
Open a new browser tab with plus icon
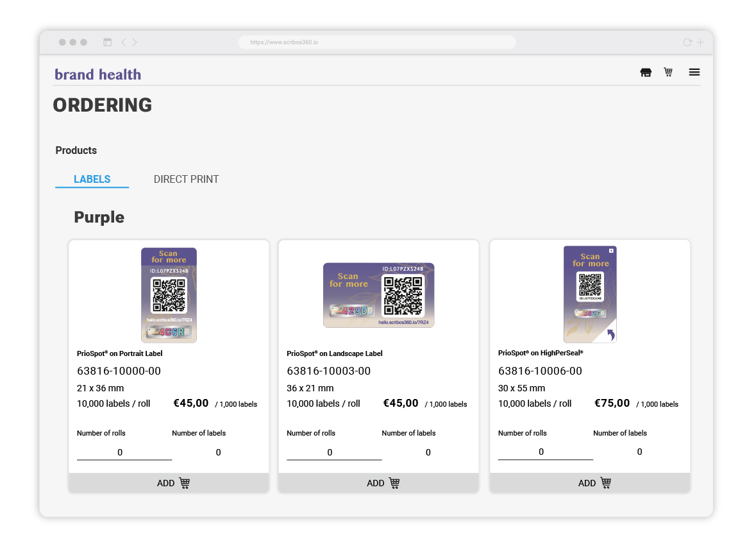point(700,42)
